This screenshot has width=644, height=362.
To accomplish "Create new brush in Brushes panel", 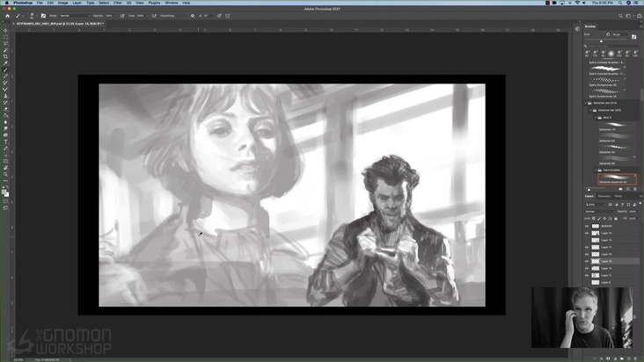I will [628, 190].
